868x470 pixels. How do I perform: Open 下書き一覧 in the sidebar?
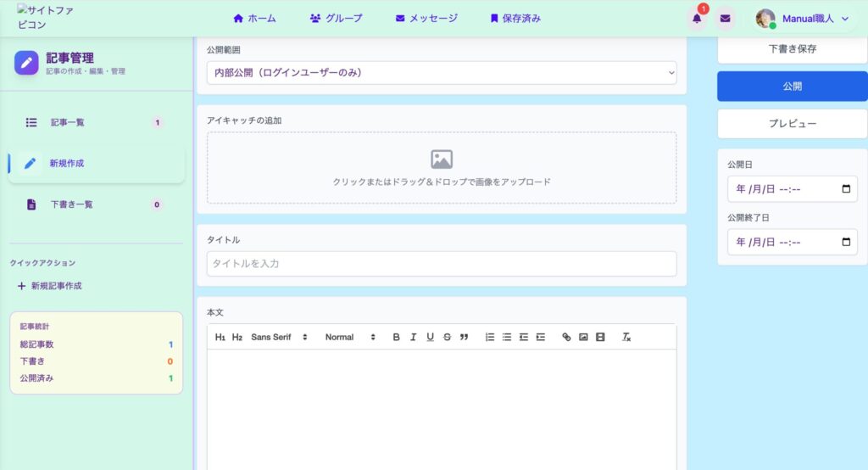click(x=95, y=204)
